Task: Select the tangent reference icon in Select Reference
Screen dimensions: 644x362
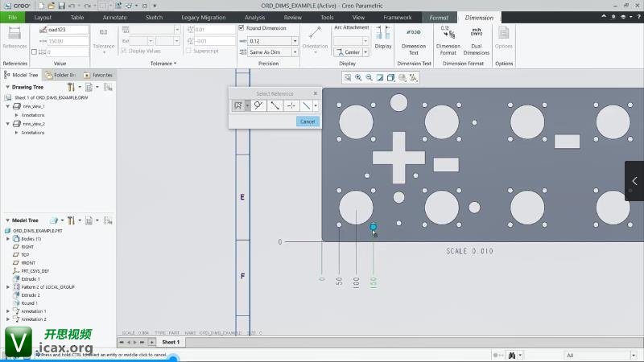Action: coord(258,105)
